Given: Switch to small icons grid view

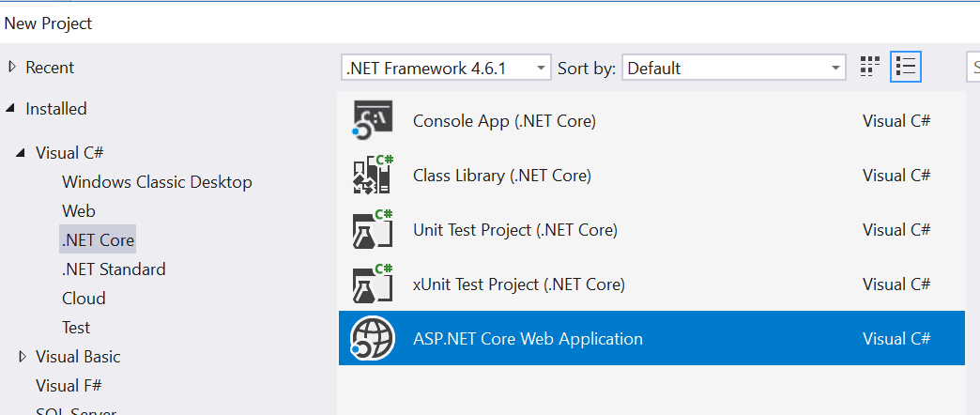Looking at the screenshot, I should tap(870, 67).
